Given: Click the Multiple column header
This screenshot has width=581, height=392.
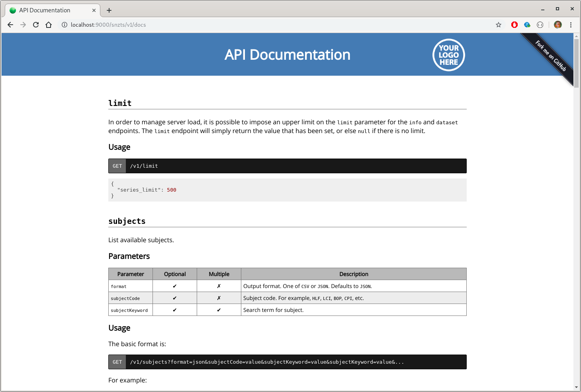Looking at the screenshot, I should (x=219, y=274).
